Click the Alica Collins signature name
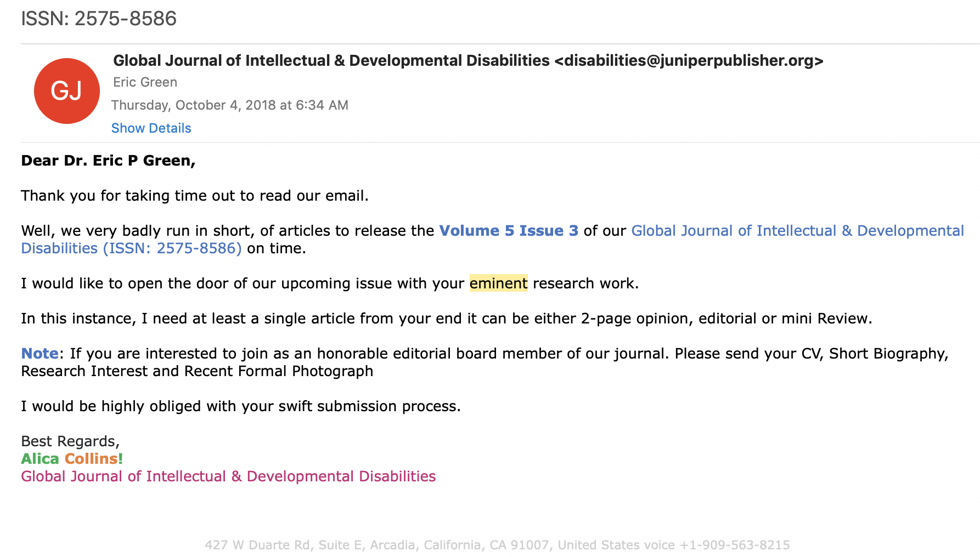 click(72, 459)
